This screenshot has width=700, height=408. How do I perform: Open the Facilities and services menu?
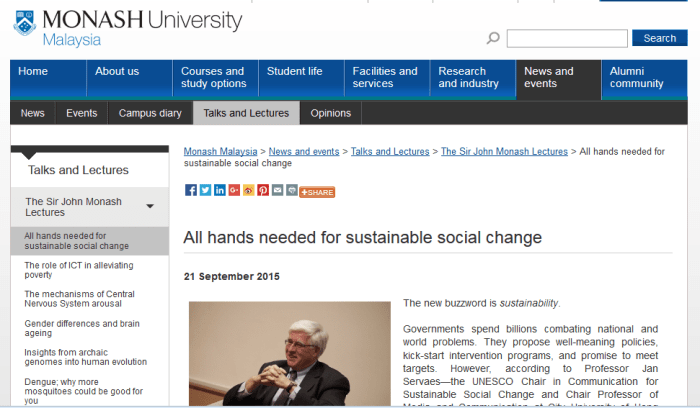tap(385, 78)
